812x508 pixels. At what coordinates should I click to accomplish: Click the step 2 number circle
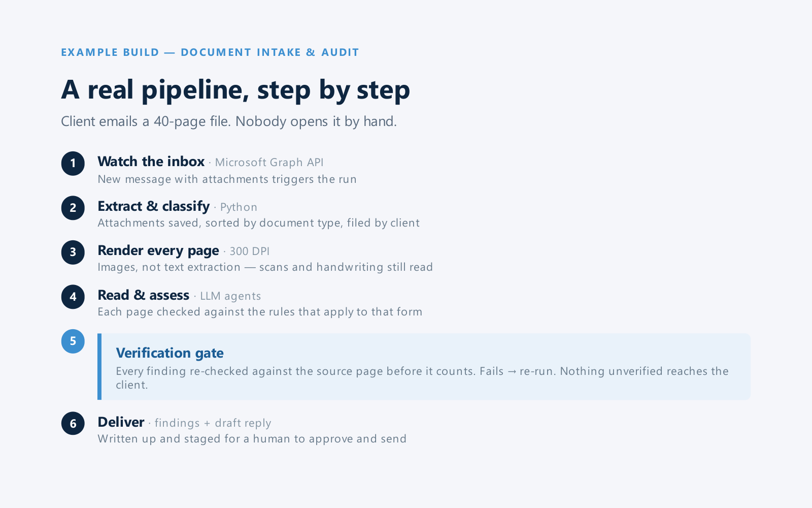coord(73,208)
